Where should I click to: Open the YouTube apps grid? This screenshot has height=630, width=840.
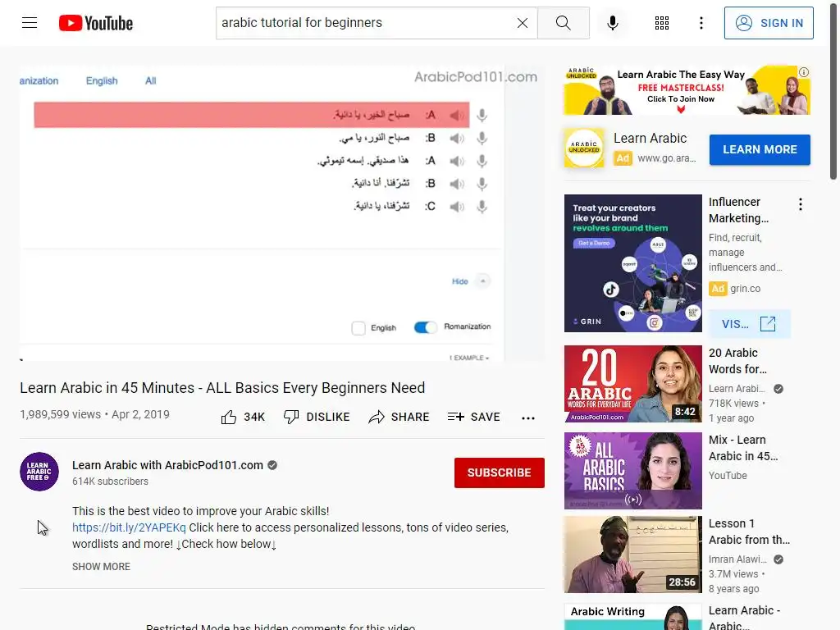pos(662,23)
